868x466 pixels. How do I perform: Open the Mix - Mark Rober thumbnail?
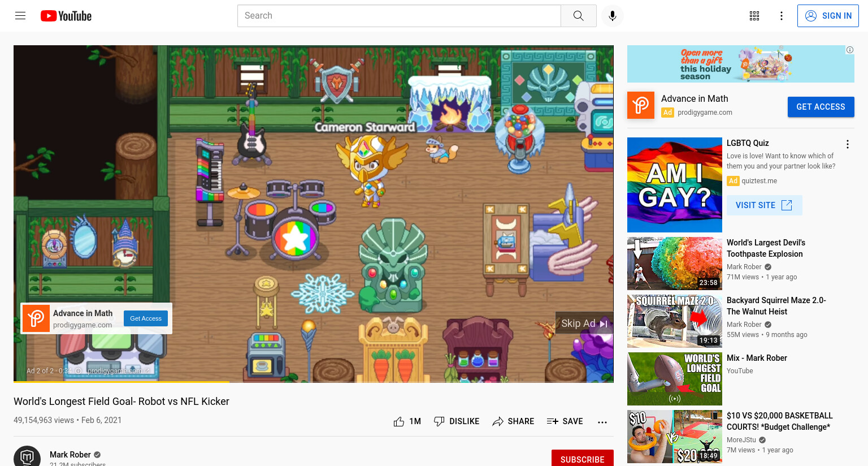tap(675, 379)
